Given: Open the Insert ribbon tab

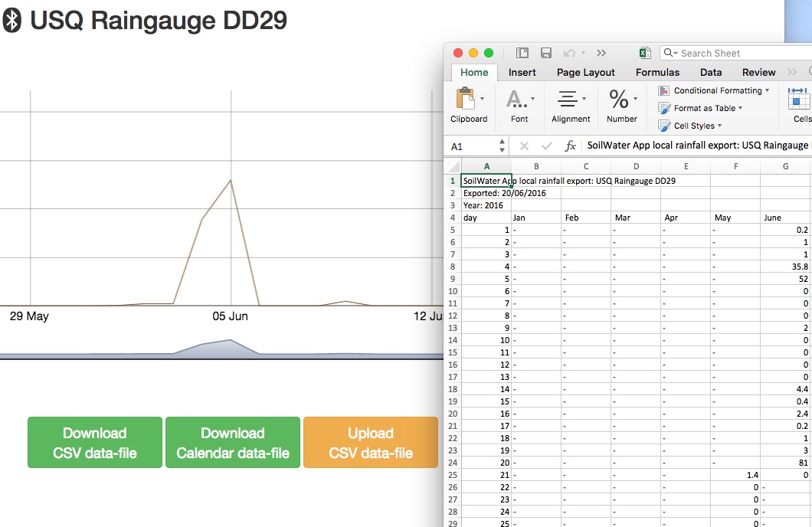Looking at the screenshot, I should click(522, 73).
